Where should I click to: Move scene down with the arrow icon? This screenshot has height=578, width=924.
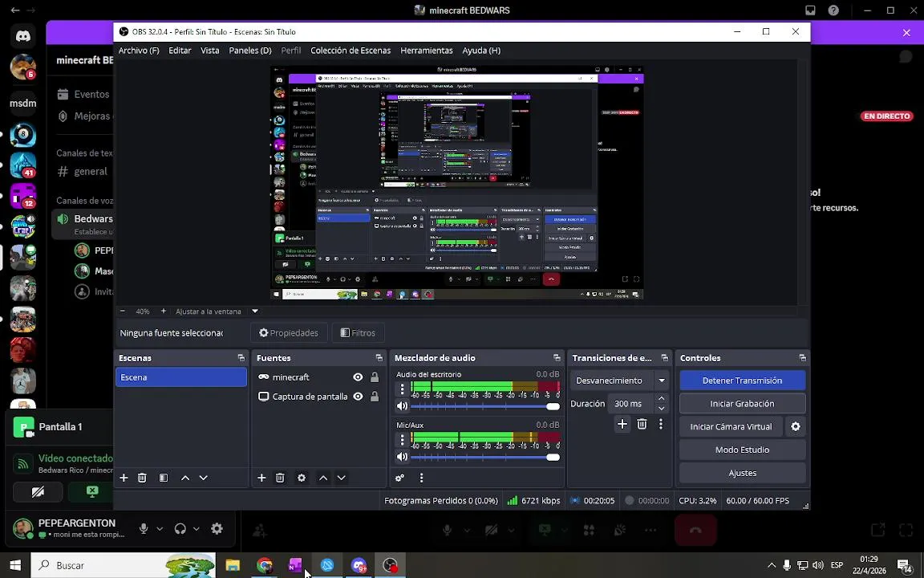pos(203,478)
